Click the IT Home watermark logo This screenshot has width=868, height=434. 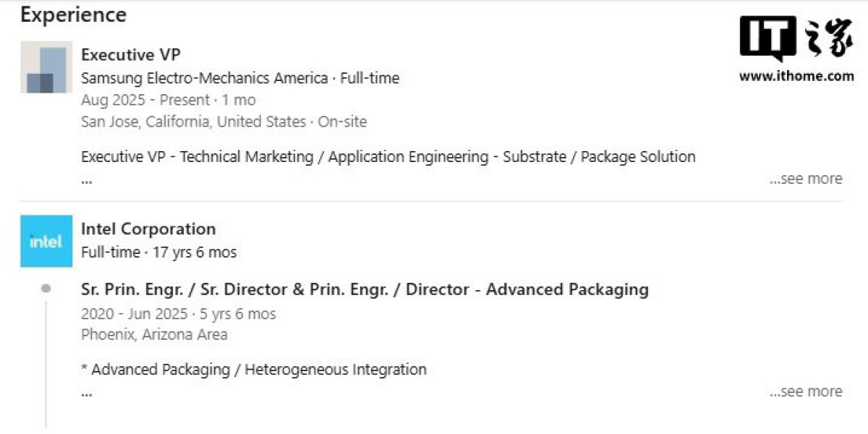(796, 38)
